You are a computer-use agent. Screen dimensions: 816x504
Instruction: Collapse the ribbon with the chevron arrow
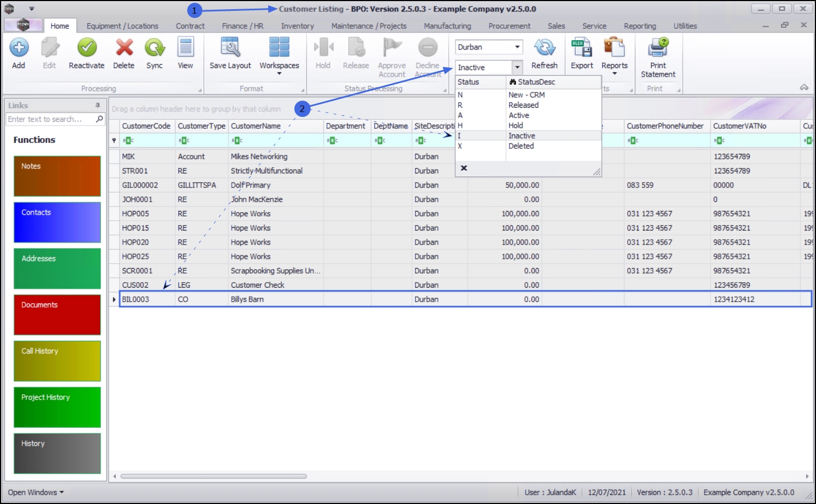click(804, 88)
